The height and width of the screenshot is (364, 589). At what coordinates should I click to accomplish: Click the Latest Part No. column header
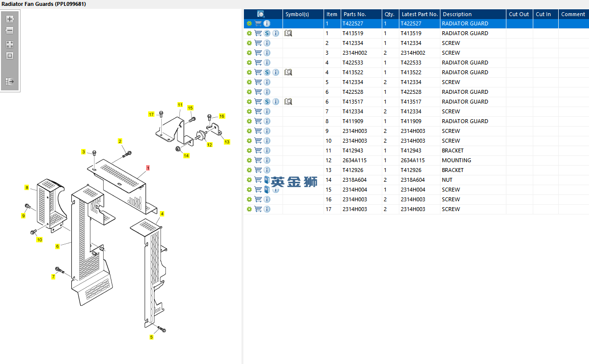[419, 14]
